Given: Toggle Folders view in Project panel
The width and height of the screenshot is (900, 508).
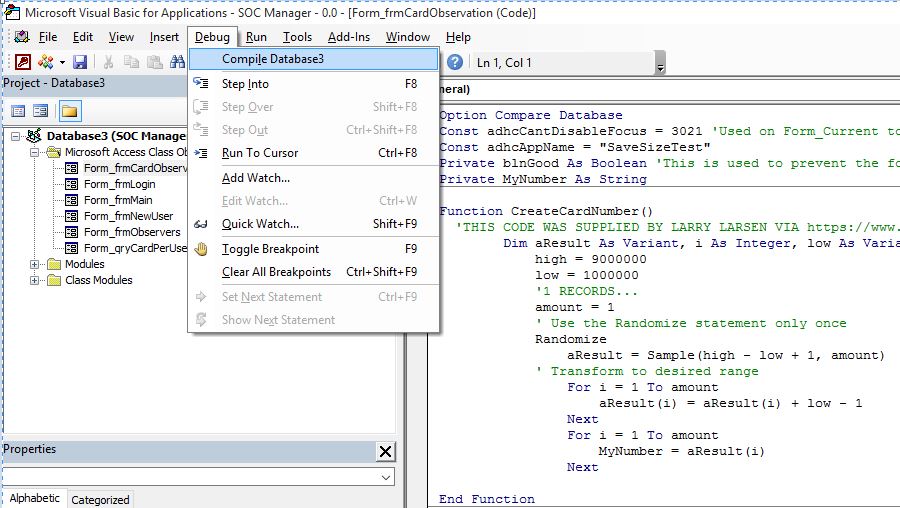Looking at the screenshot, I should tap(70, 111).
